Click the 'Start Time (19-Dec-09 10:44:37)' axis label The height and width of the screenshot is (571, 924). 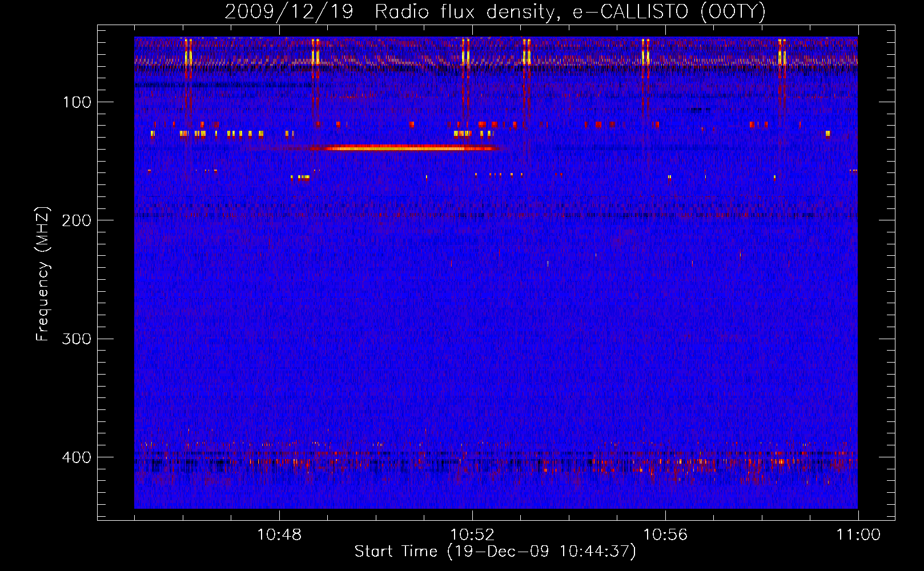pos(495,552)
